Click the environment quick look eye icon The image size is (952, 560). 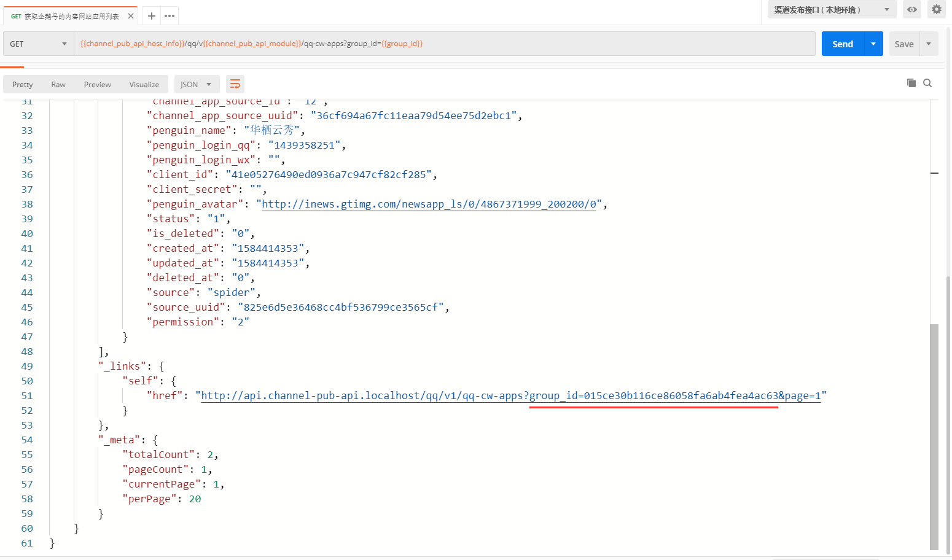[x=912, y=10]
